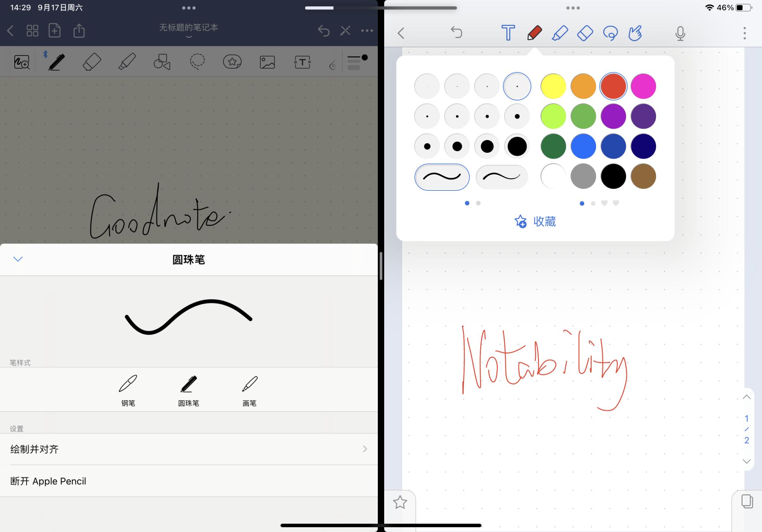This screenshot has width=762, height=532.
Task: Open the Notability overflow menu
Action: 744,33
